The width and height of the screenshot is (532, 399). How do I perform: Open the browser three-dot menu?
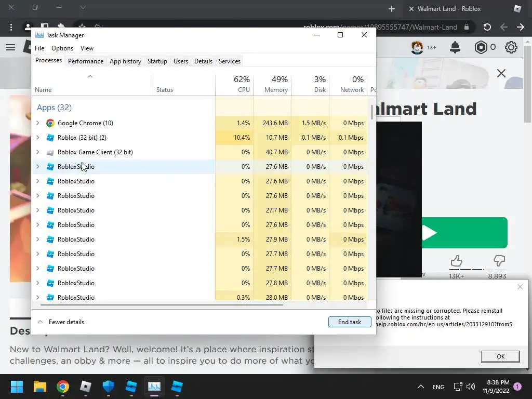pos(11,27)
